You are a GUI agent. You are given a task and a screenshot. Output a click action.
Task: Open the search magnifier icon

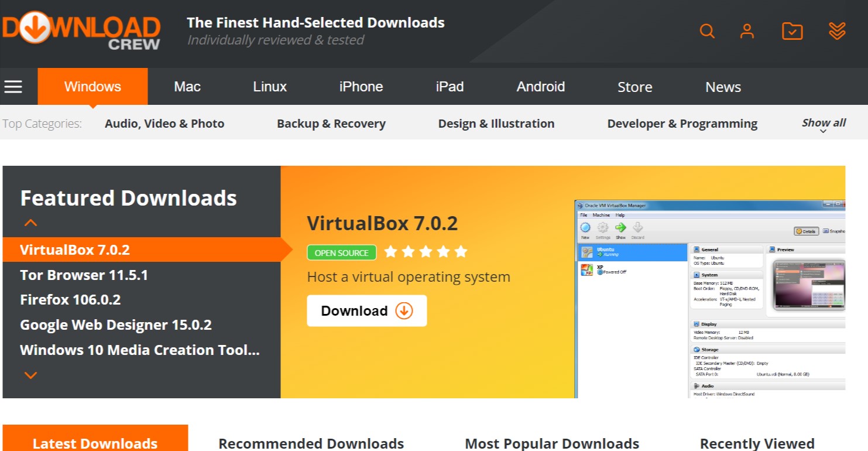707,31
